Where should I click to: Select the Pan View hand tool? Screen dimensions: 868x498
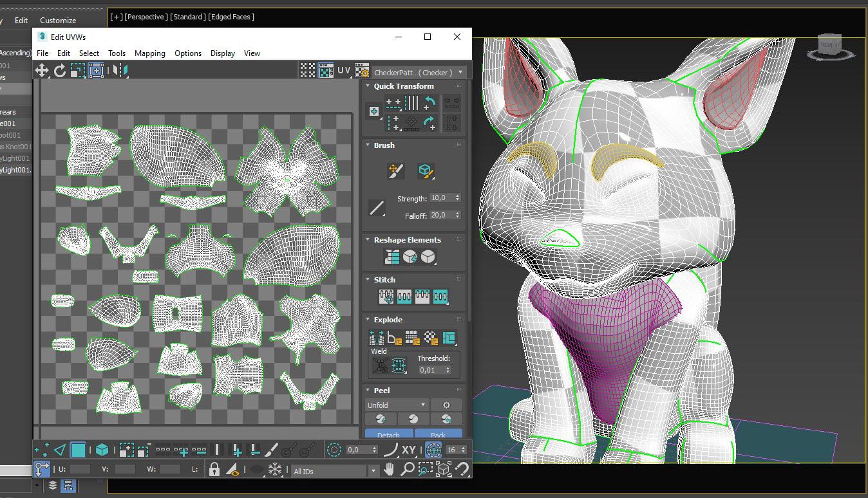click(389, 470)
